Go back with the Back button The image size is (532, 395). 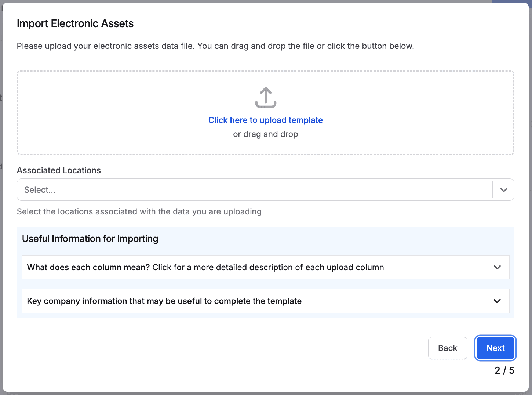(x=447, y=348)
